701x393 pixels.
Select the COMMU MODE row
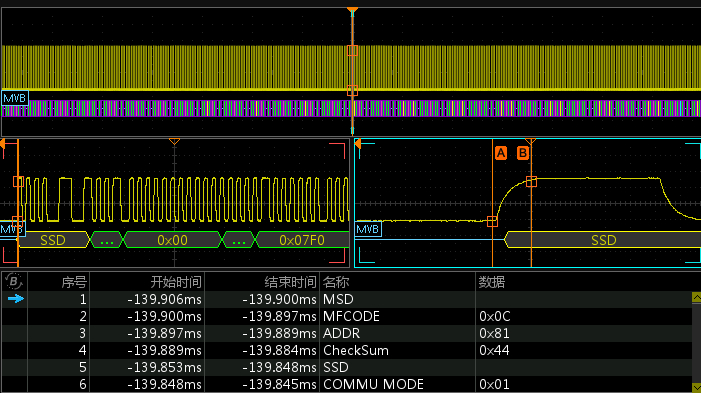(346, 385)
